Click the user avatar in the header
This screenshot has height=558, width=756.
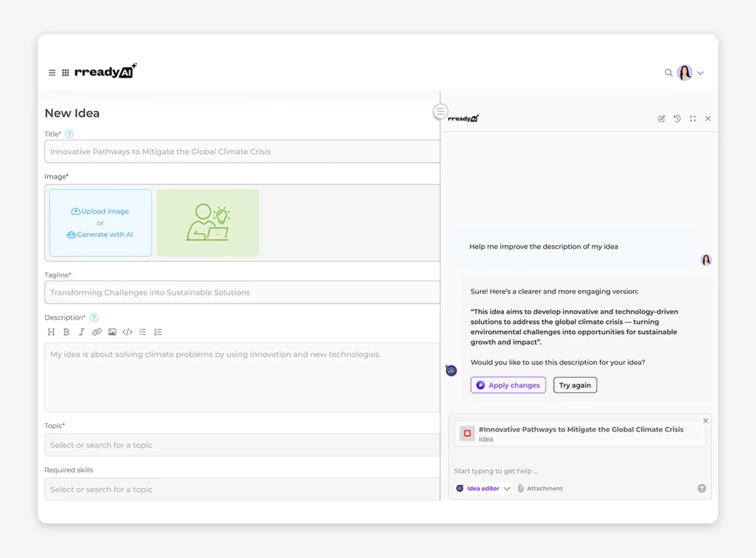(x=685, y=73)
